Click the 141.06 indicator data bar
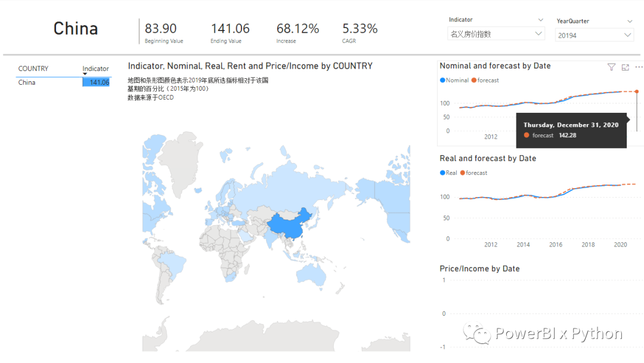 pos(96,82)
